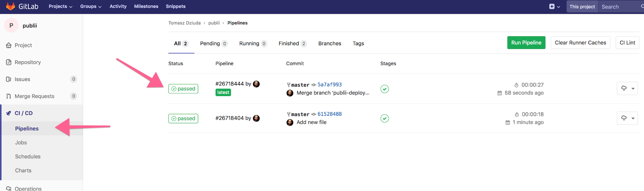Click the Merge Requests icon in sidebar

(9, 96)
